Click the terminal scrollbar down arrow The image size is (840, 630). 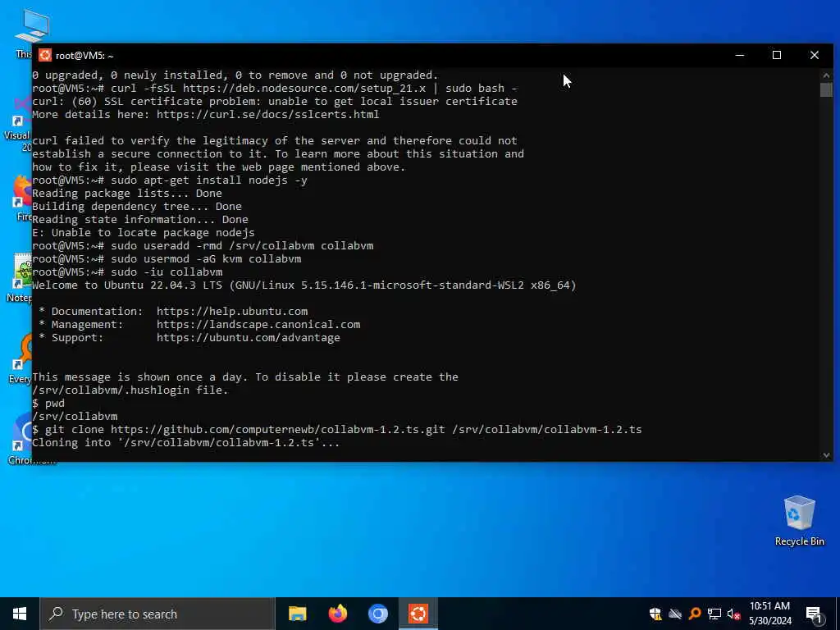click(826, 454)
